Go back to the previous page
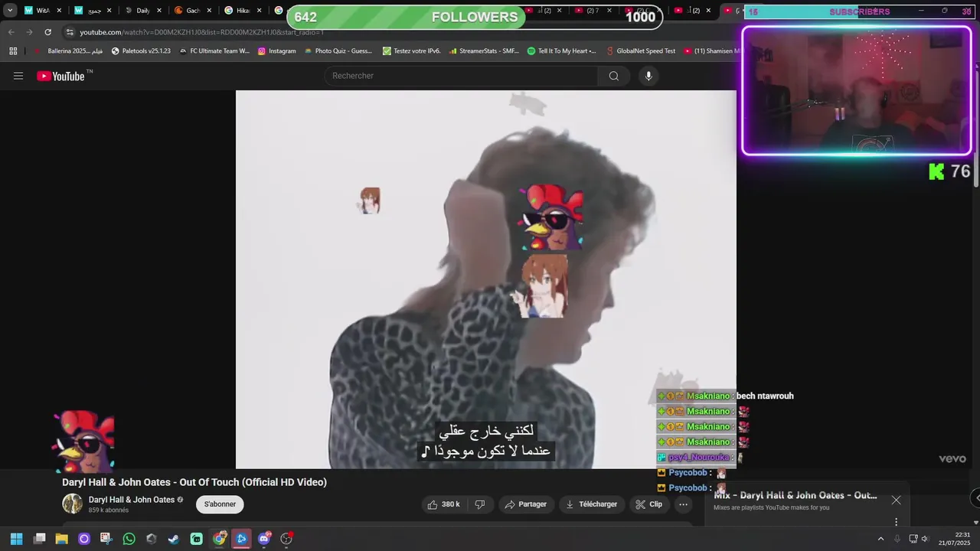Screen dimensions: 980x551 [x=11, y=32]
